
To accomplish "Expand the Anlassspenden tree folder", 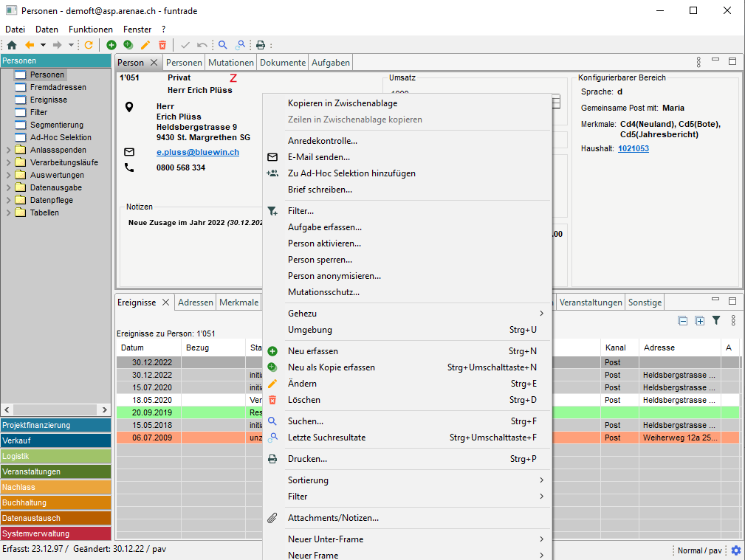I will 8,150.
